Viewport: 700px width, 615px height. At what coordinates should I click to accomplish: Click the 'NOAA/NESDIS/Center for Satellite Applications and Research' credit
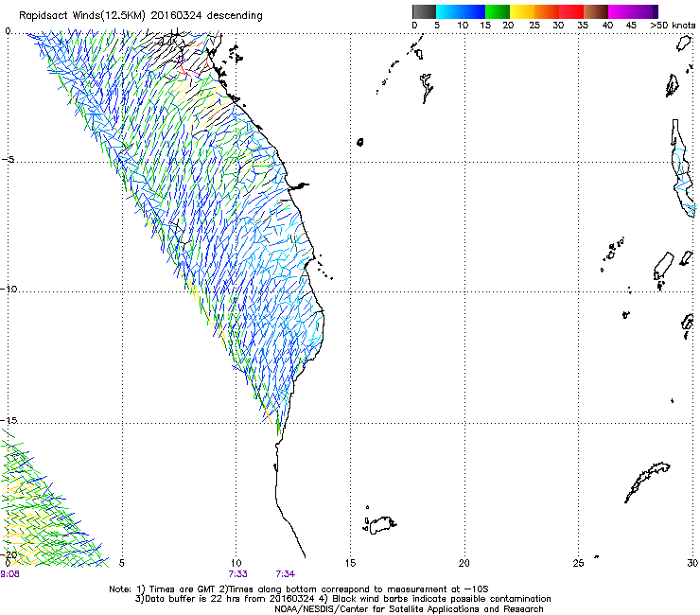(409, 608)
